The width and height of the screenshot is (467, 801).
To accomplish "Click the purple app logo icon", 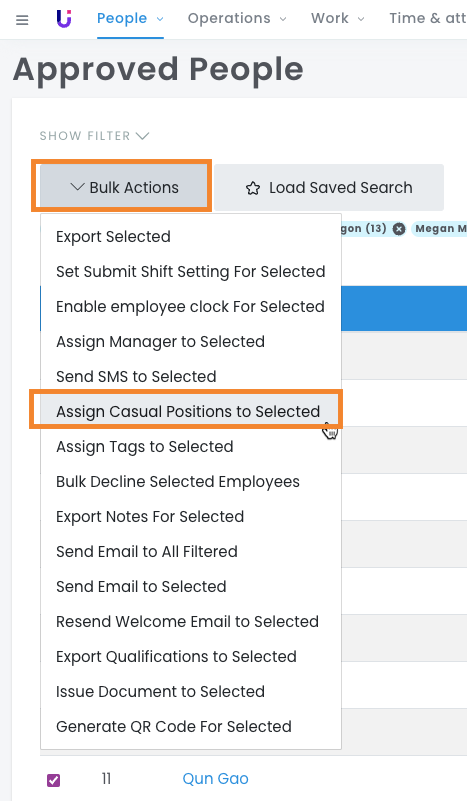I will tap(64, 19).
